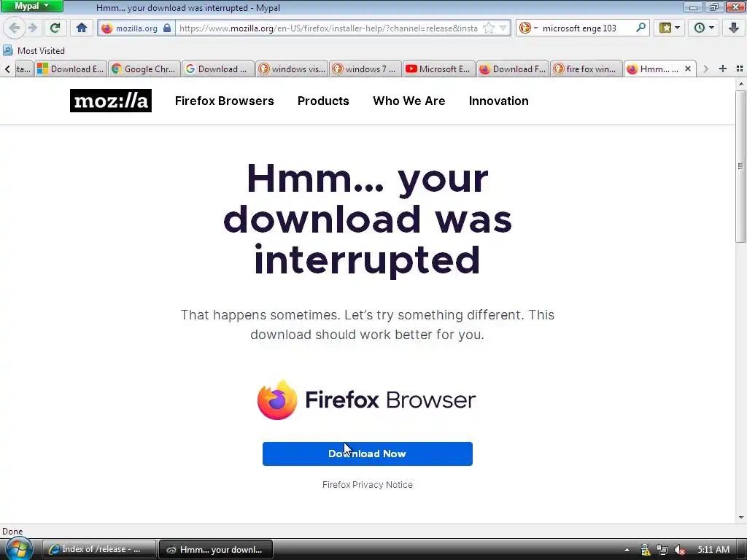Click the Mozilla logo
This screenshot has height=560, width=747.
click(111, 101)
